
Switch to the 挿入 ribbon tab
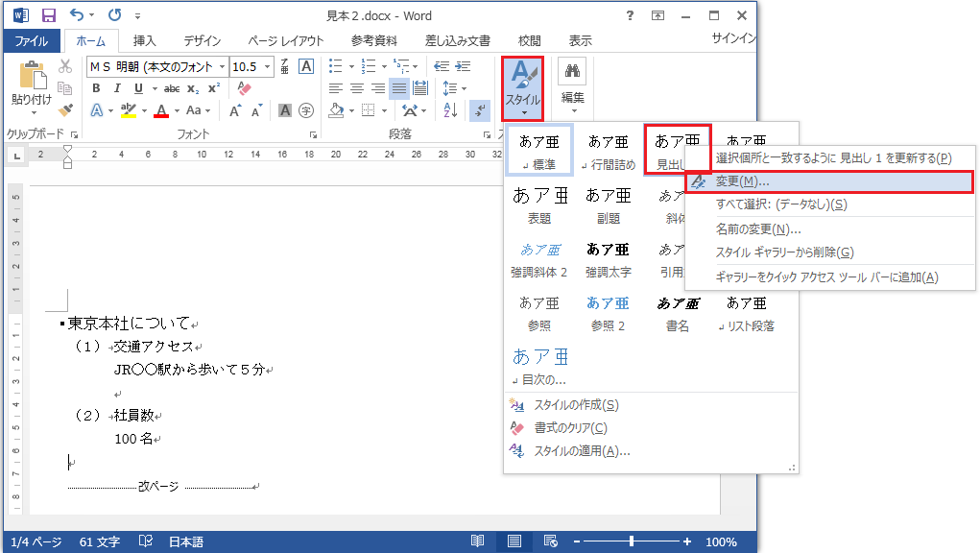pyautogui.click(x=144, y=40)
